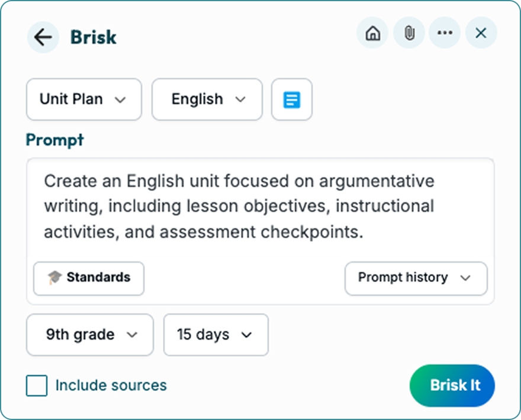This screenshot has width=521, height=420.
Task: Open the Unit Plan dropdown
Action: [83, 99]
